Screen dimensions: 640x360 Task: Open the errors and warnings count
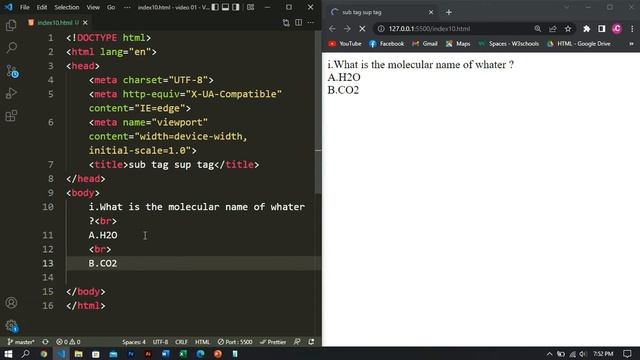tap(68, 342)
